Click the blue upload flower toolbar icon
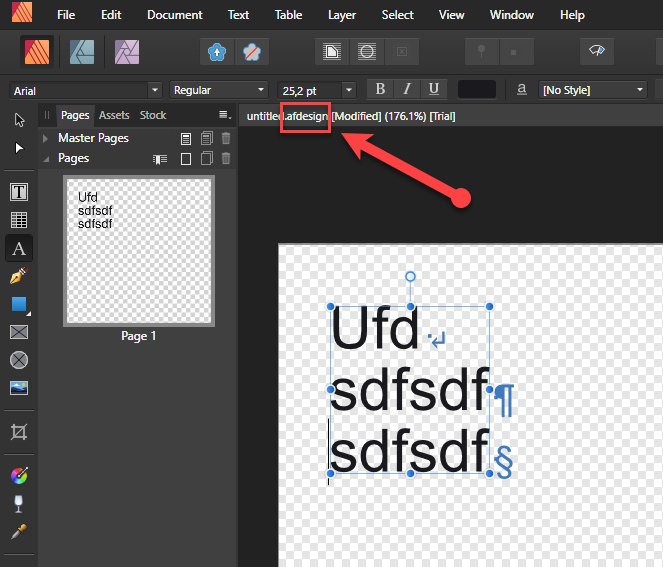The height and width of the screenshot is (567, 663). (x=217, y=52)
